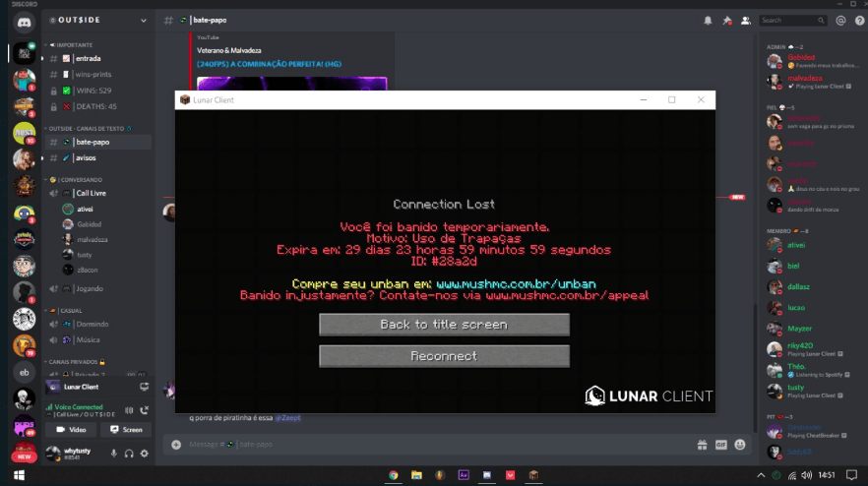Toggle microphone mute icon
Image resolution: width=868 pixels, height=486 pixels.
113,454
